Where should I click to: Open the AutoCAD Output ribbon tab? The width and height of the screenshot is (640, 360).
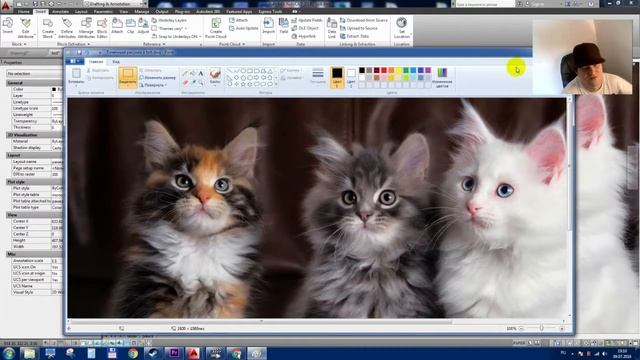(162, 11)
